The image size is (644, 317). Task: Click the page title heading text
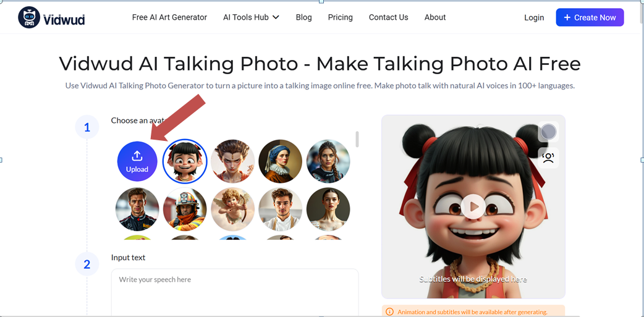[x=320, y=64]
